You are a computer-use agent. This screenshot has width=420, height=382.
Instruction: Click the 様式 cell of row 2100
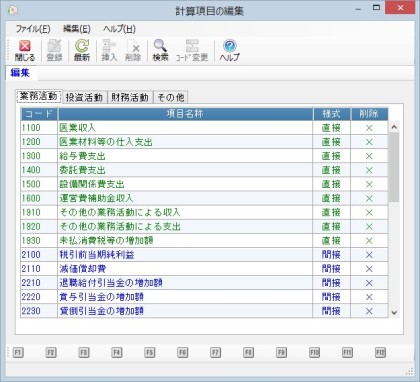point(331,255)
